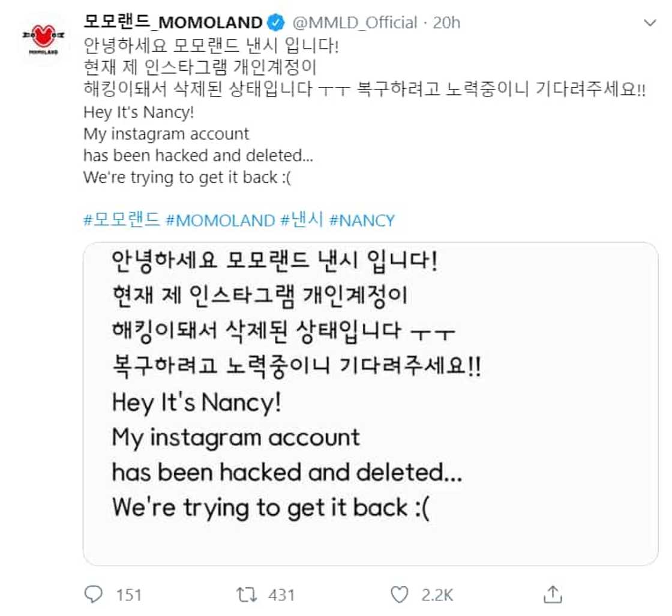Like the tweet with heart icon
This screenshot has height=616, width=672.
click(399, 594)
